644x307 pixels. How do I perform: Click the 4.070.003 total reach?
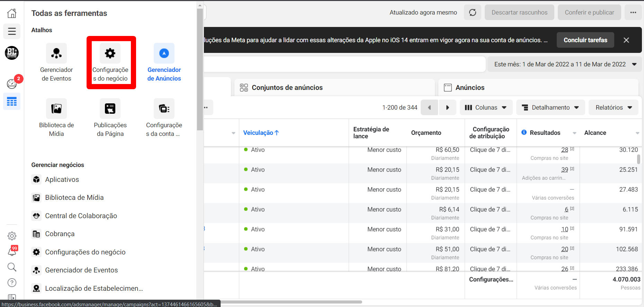point(626,279)
